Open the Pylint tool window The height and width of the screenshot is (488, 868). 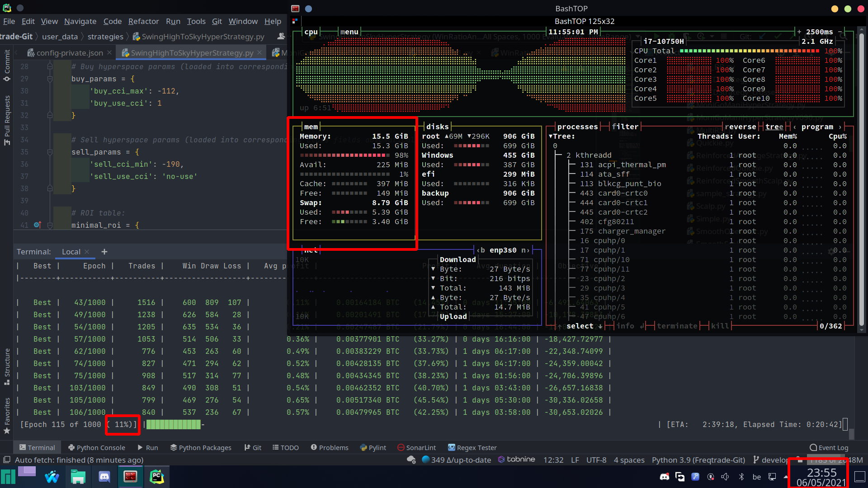coord(373,447)
